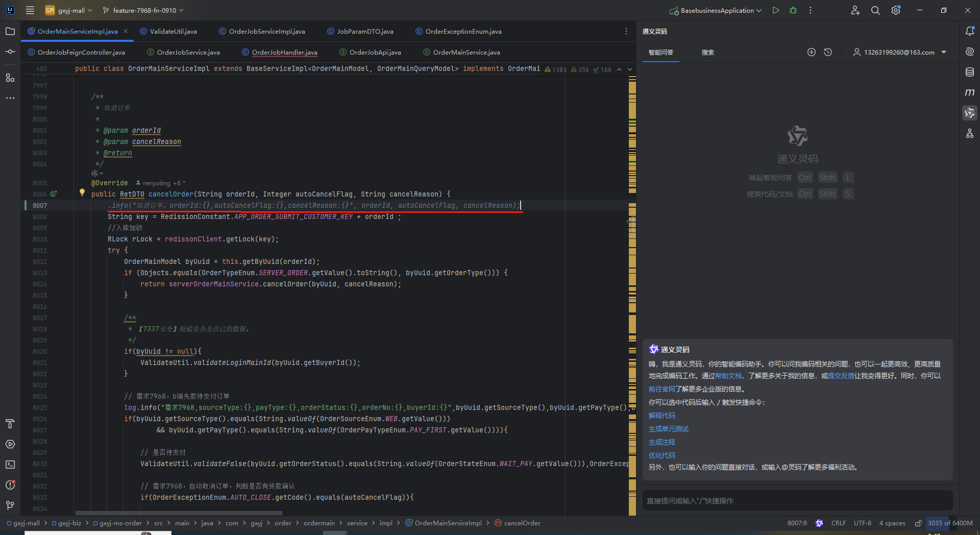Switch to OrderJobServiceImpl.java tab
This screenshot has width=980, height=535.
point(262,31)
